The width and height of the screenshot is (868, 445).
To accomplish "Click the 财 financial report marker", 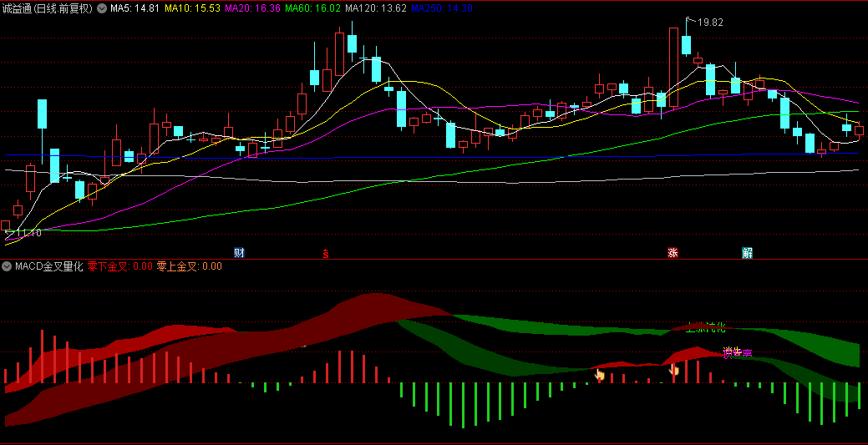I will pyautogui.click(x=239, y=254).
